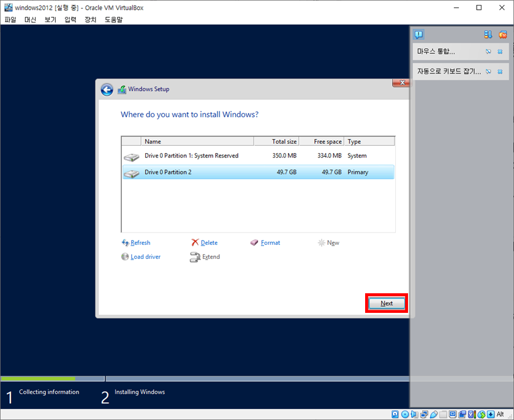The image size is (514, 420).
Task: Click the Extend partition icon
Action: point(195,257)
